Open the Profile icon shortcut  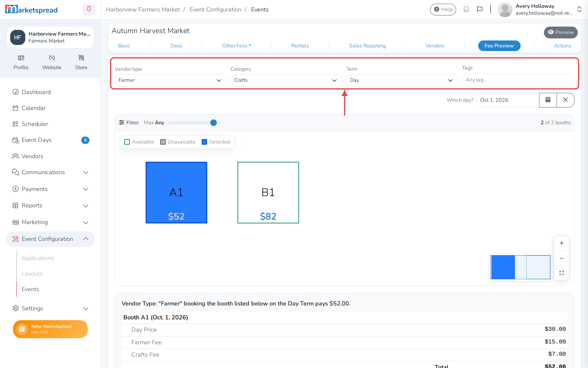pyautogui.click(x=21, y=62)
